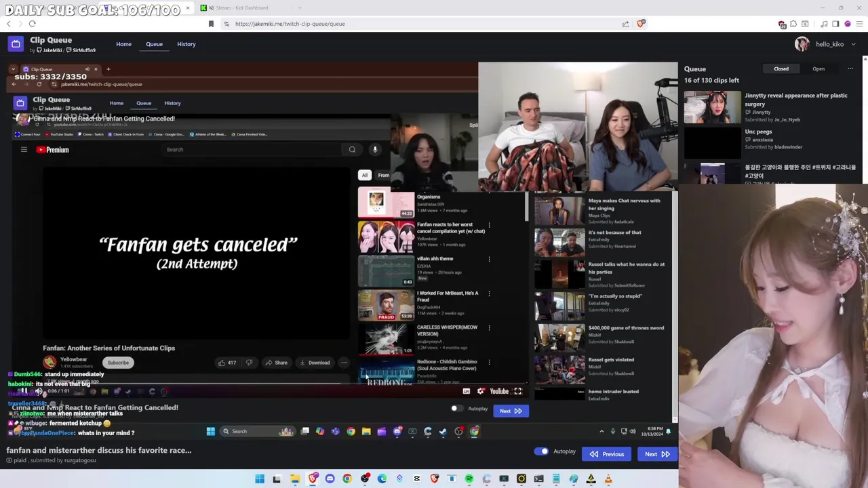Open Discord from the bottom taskbar
Screen dimensions: 868x488
pyautogui.click(x=330, y=479)
